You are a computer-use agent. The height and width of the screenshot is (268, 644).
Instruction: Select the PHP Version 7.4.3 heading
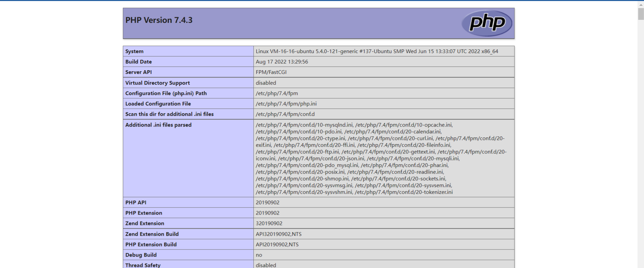(x=159, y=20)
